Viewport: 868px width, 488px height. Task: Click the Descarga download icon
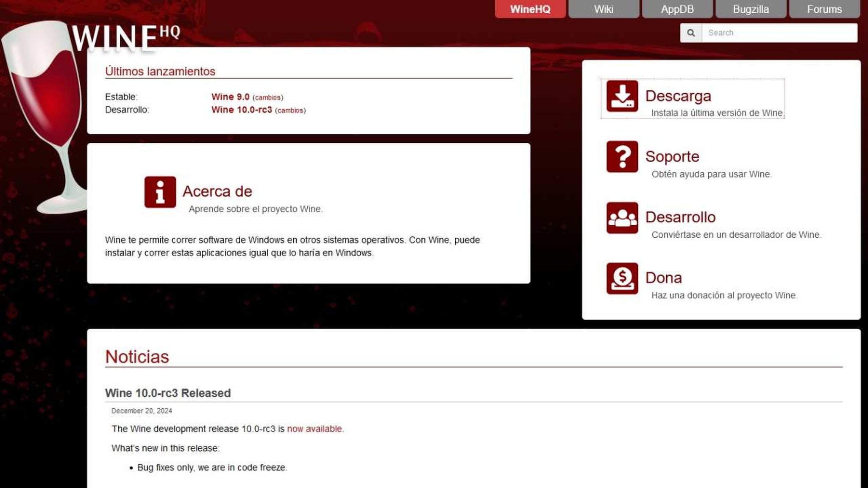point(622,97)
